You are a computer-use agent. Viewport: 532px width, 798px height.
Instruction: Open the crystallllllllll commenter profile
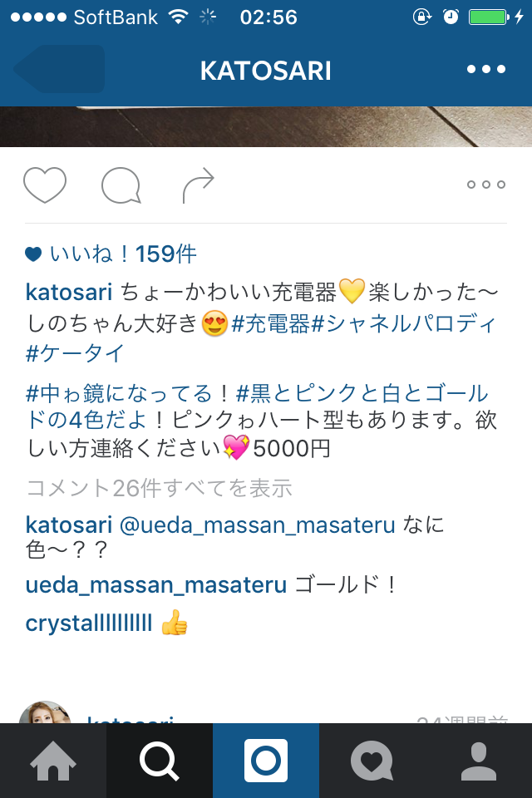[89, 623]
